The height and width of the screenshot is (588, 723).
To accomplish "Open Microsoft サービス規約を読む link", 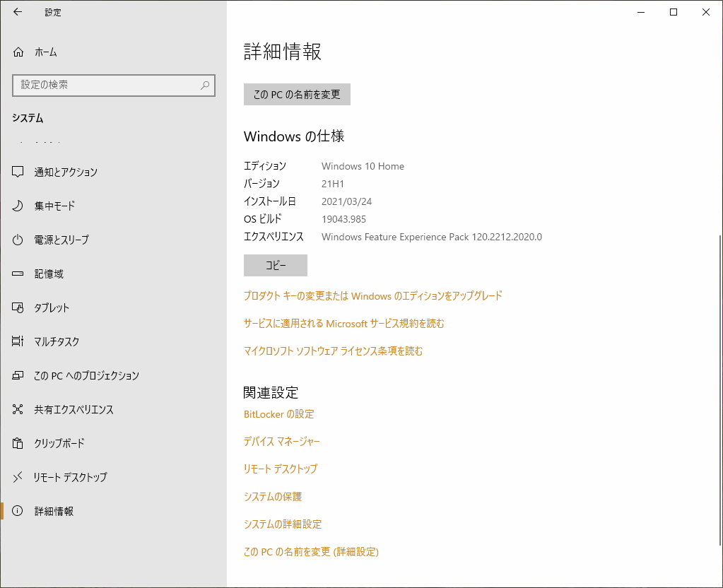I will click(x=343, y=323).
